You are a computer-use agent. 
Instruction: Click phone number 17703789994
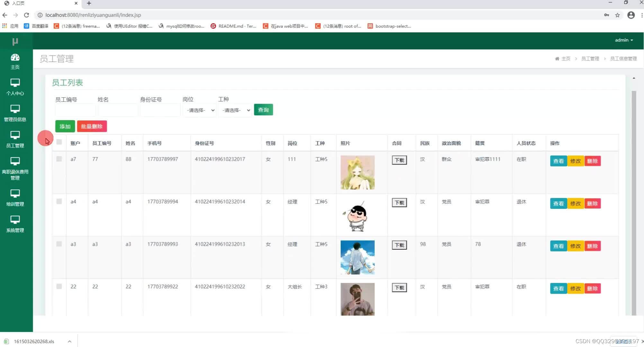pyautogui.click(x=163, y=201)
